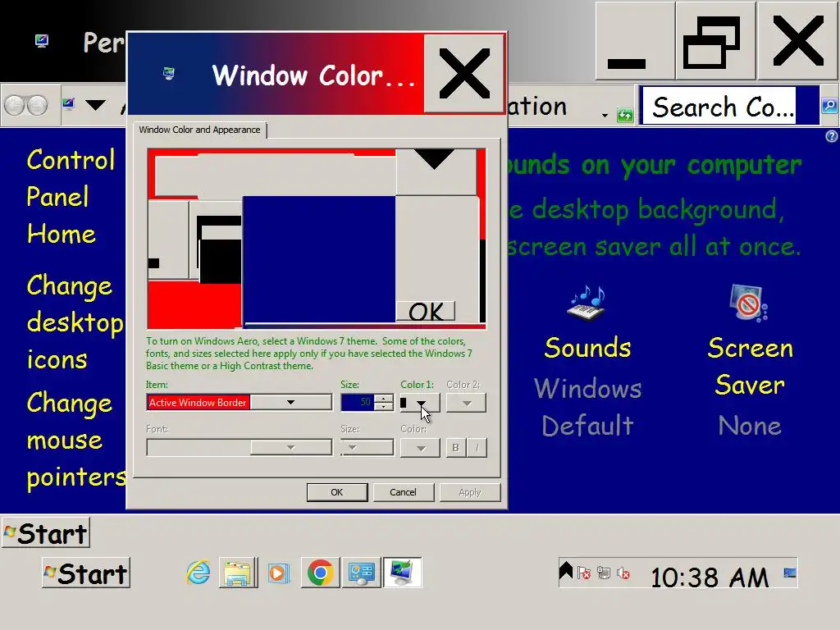Click the Forward navigation arrow
Screen dimensions: 840x630
click(x=37, y=106)
